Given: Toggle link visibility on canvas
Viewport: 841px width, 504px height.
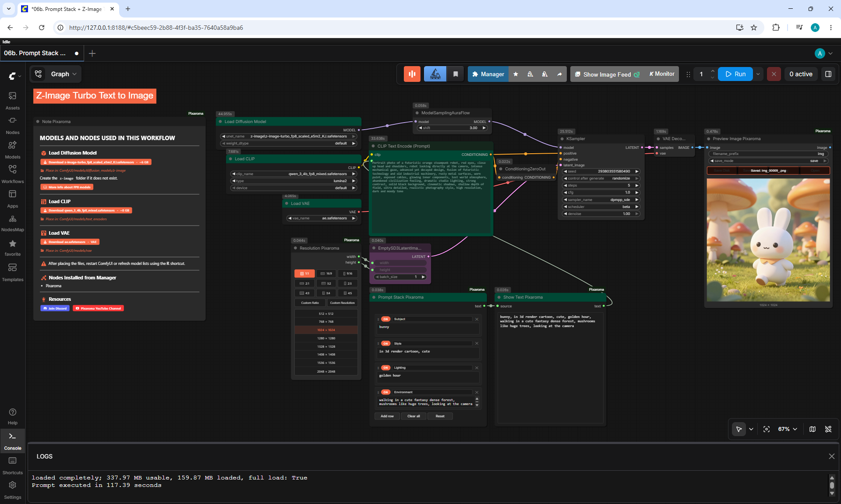Looking at the screenshot, I should (828, 429).
